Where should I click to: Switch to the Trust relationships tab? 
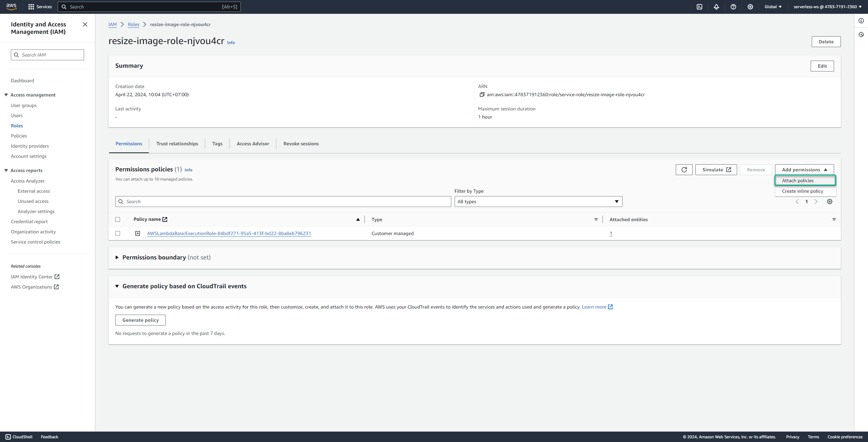pos(177,144)
